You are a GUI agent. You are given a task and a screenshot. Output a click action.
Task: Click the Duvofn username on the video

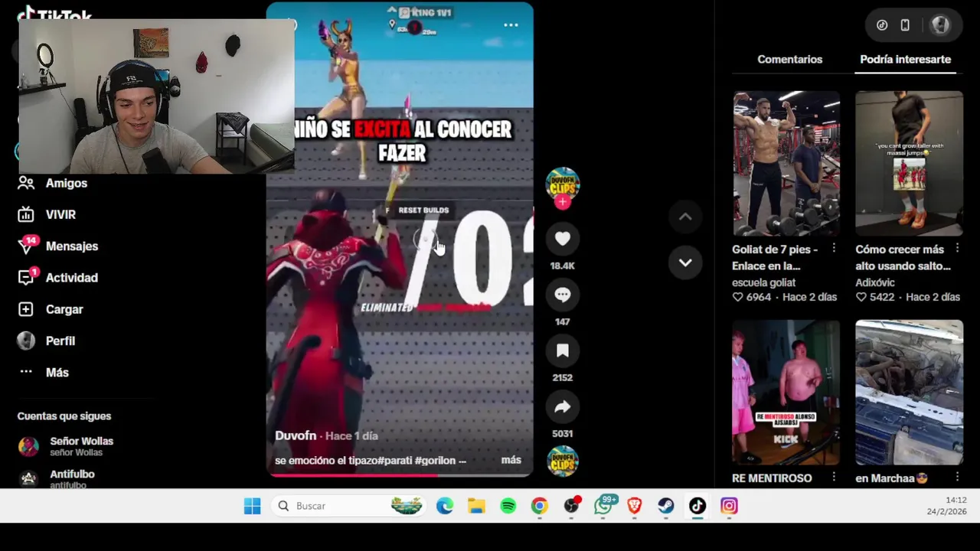pyautogui.click(x=296, y=435)
